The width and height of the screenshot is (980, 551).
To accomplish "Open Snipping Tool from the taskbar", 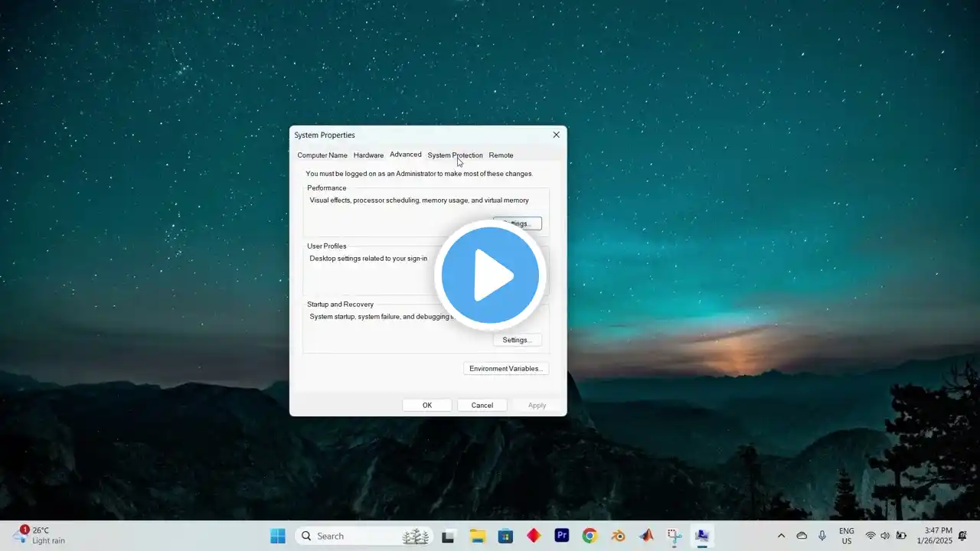I will click(674, 536).
